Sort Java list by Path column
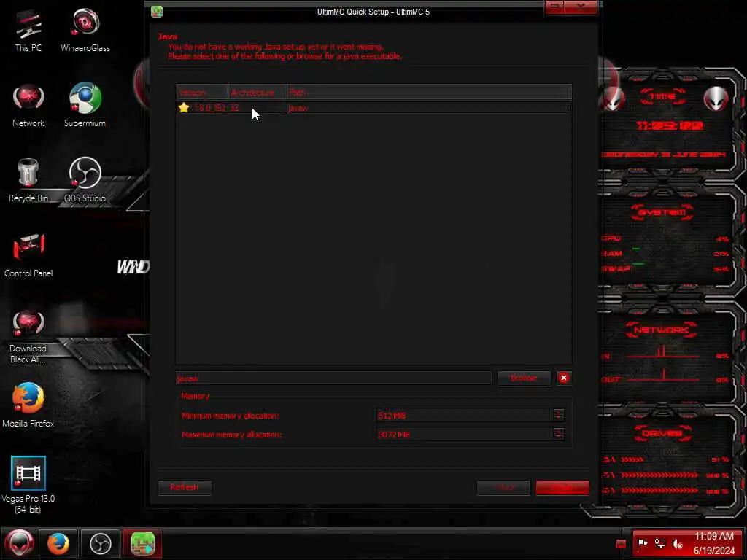747x560 pixels. 429,93
